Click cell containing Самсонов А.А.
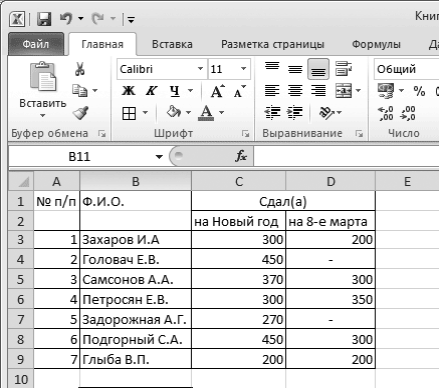 click(136, 279)
